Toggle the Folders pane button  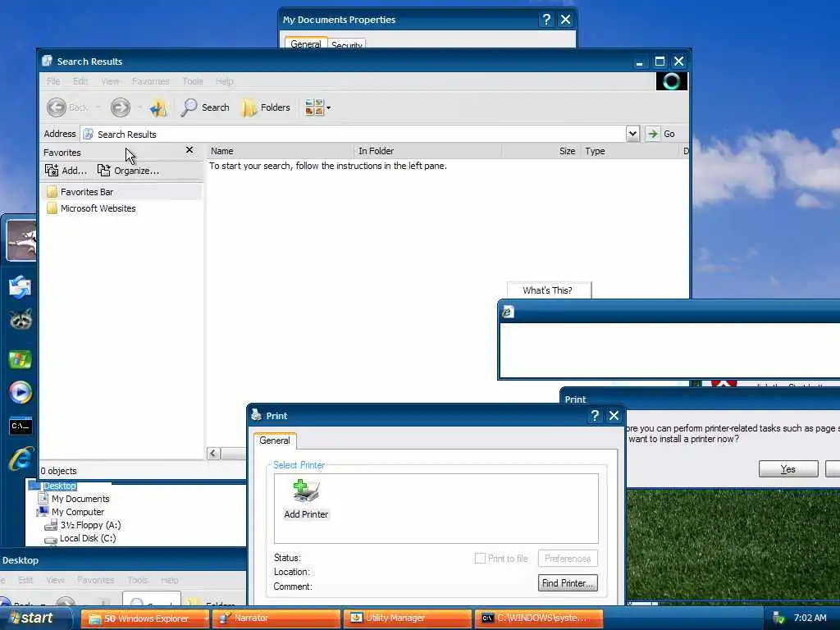[266, 107]
